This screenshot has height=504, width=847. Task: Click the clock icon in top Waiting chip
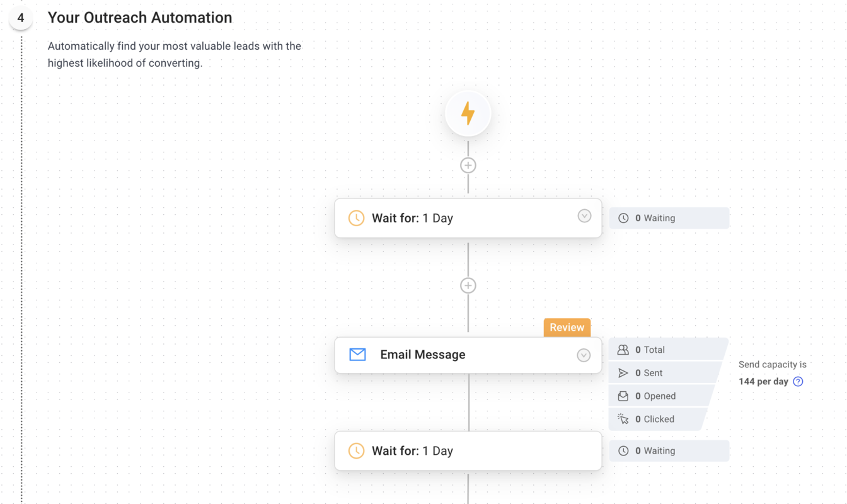(623, 217)
